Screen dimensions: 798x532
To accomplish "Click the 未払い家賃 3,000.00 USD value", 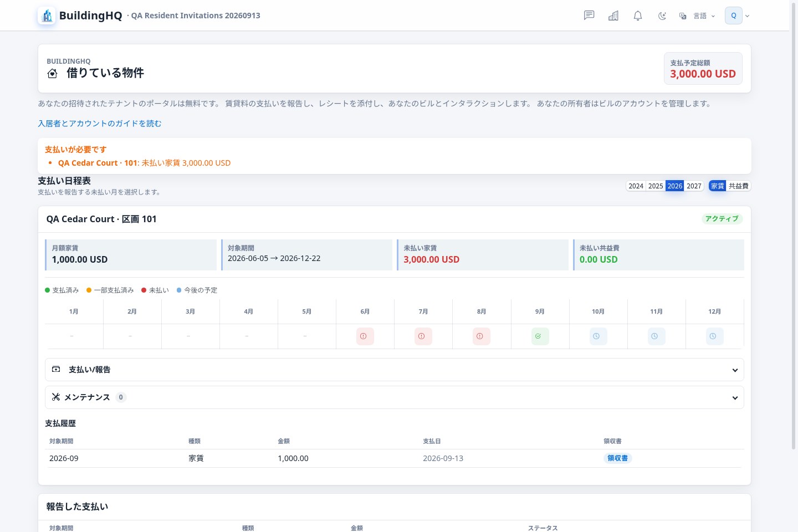I will pyautogui.click(x=432, y=259).
